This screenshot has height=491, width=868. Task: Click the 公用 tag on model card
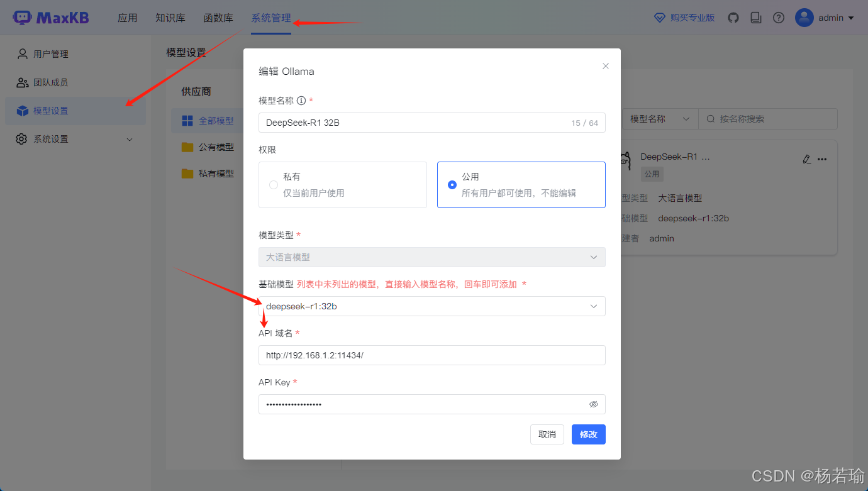(652, 174)
